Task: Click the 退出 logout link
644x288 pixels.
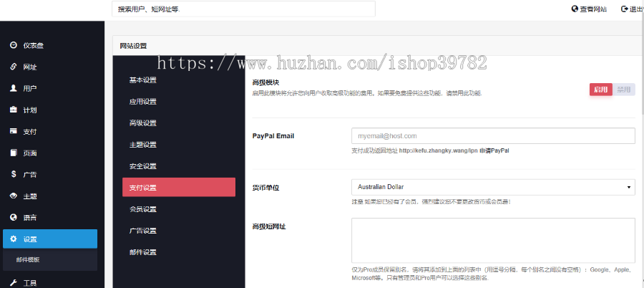Action: click(x=633, y=9)
